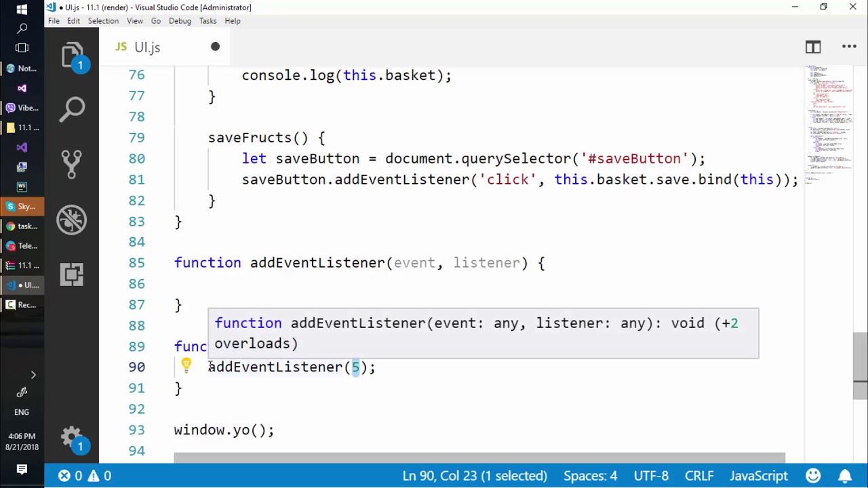Click the UTF-8 encoding selector
The image size is (868, 488).
click(x=651, y=476)
